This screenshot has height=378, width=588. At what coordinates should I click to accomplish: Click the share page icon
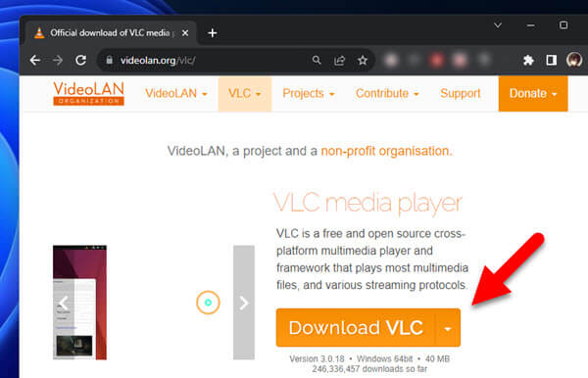click(x=339, y=61)
